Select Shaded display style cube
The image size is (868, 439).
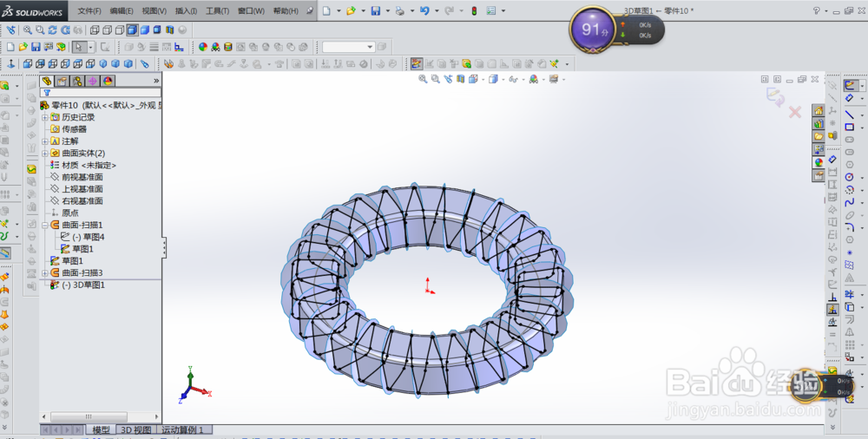point(144,29)
